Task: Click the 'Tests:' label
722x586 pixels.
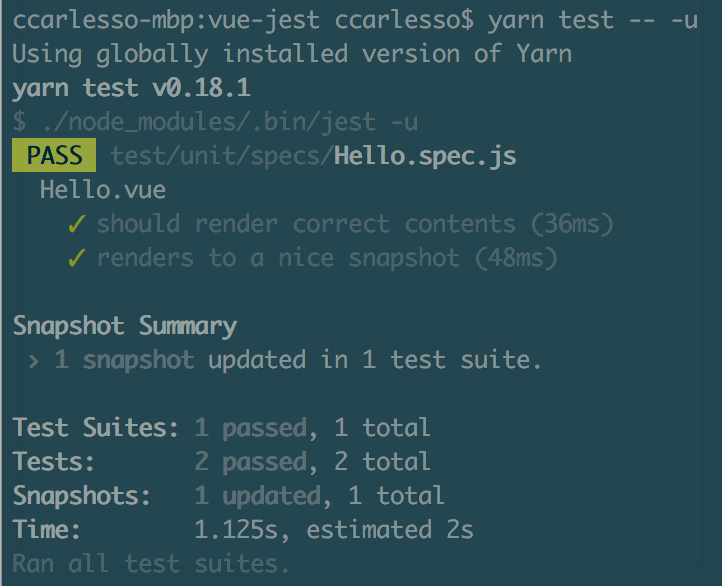Action: (54, 462)
